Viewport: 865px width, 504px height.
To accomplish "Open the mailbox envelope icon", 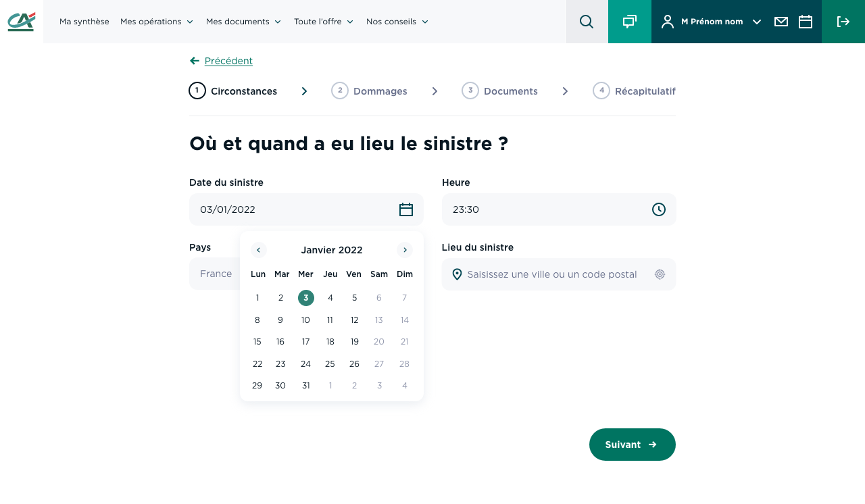I will [x=781, y=22].
